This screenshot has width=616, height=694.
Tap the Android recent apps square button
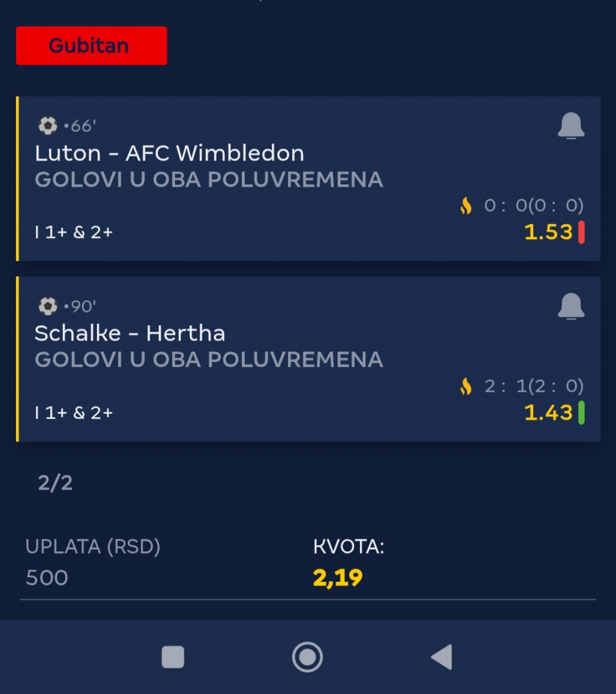tap(173, 657)
